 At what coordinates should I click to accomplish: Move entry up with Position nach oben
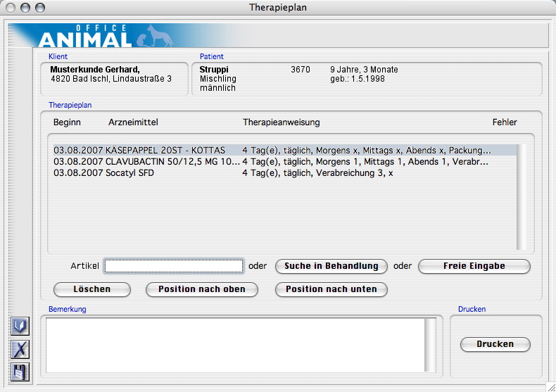coord(201,289)
